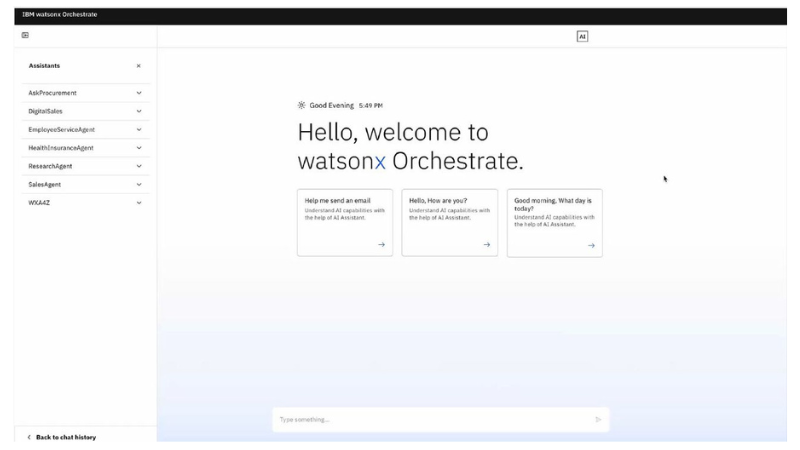Click the send message arrow icon
Viewport: 800px width, 450px height.
pyautogui.click(x=598, y=419)
